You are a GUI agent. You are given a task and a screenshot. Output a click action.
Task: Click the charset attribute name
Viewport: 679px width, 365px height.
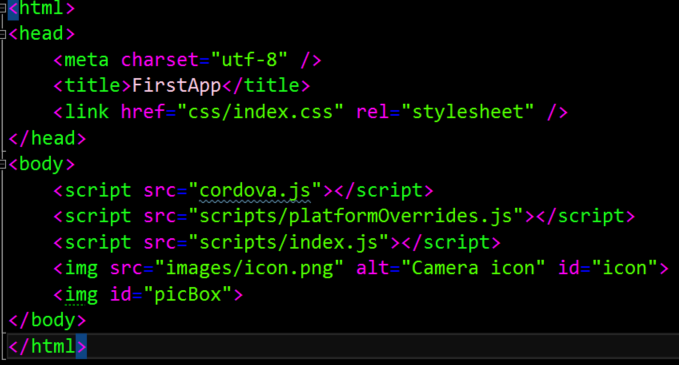click(x=160, y=60)
